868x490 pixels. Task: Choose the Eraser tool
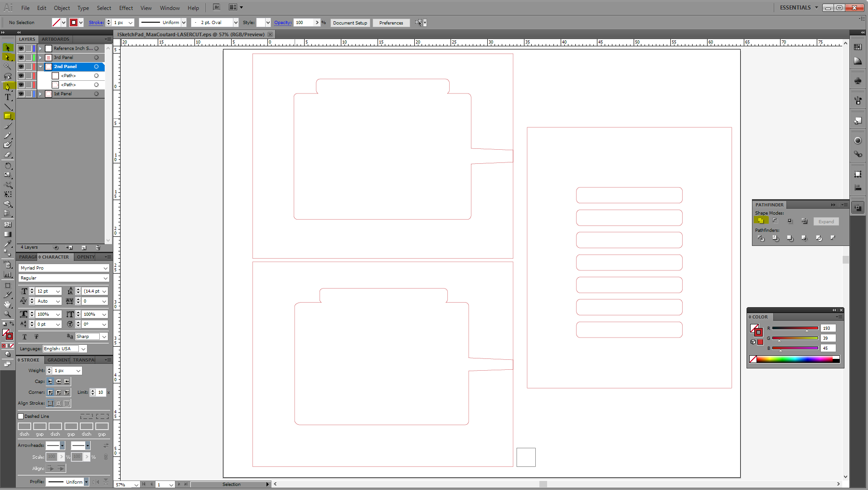(8, 155)
